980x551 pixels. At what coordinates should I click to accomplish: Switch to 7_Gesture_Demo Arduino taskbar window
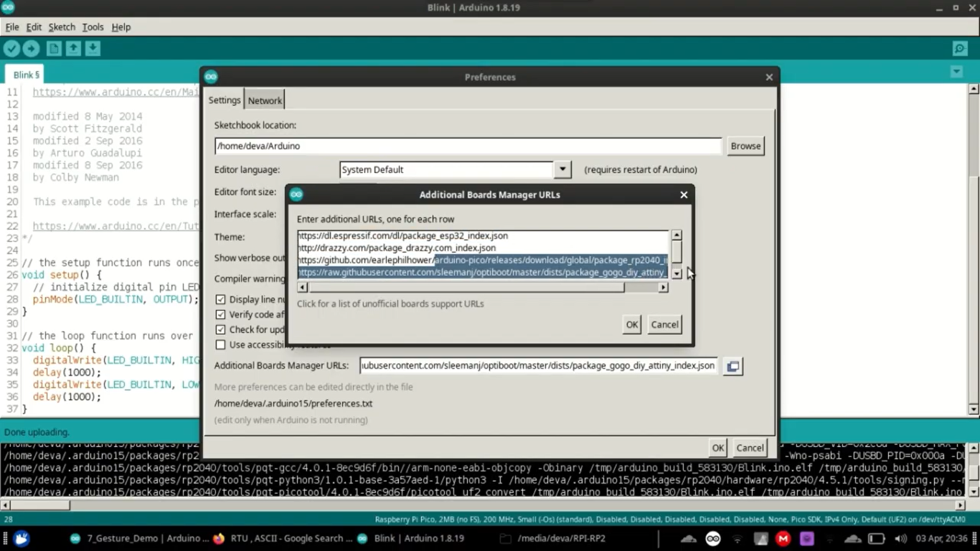click(139, 538)
